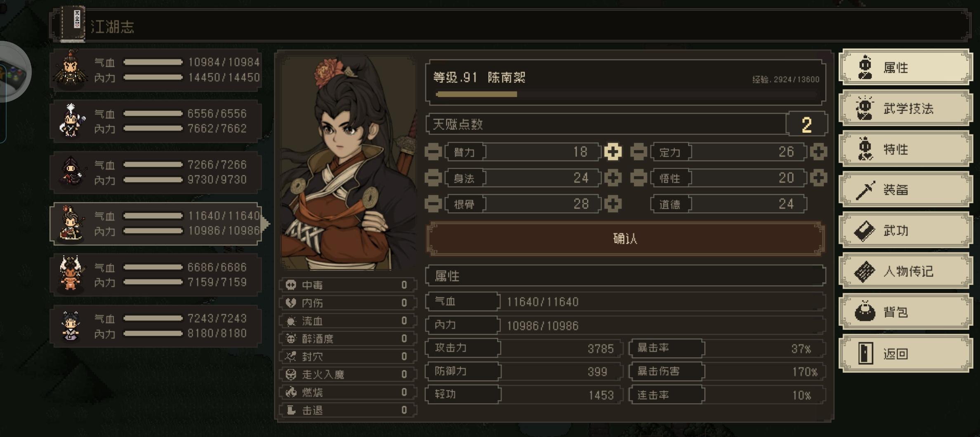The height and width of the screenshot is (437, 980).
Task: Switch to the 武学技法 tab
Action: pyautogui.click(x=906, y=108)
